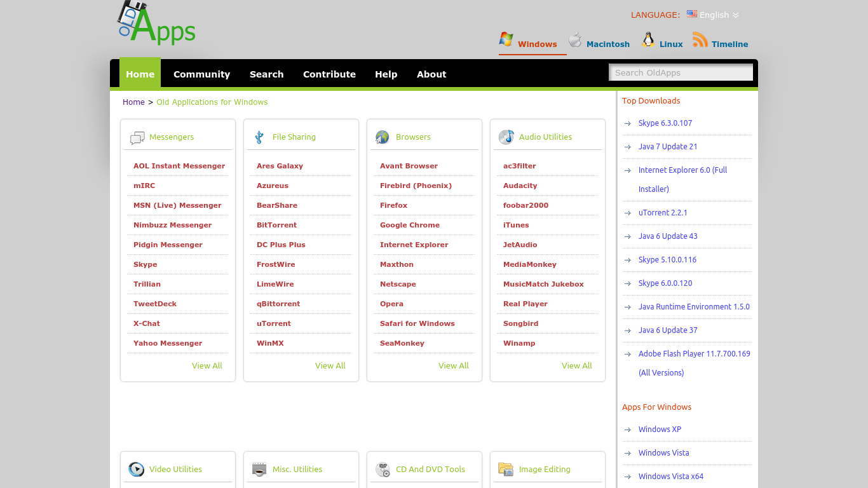
Task: Click the Video Utilities player icon
Action: [x=137, y=470]
